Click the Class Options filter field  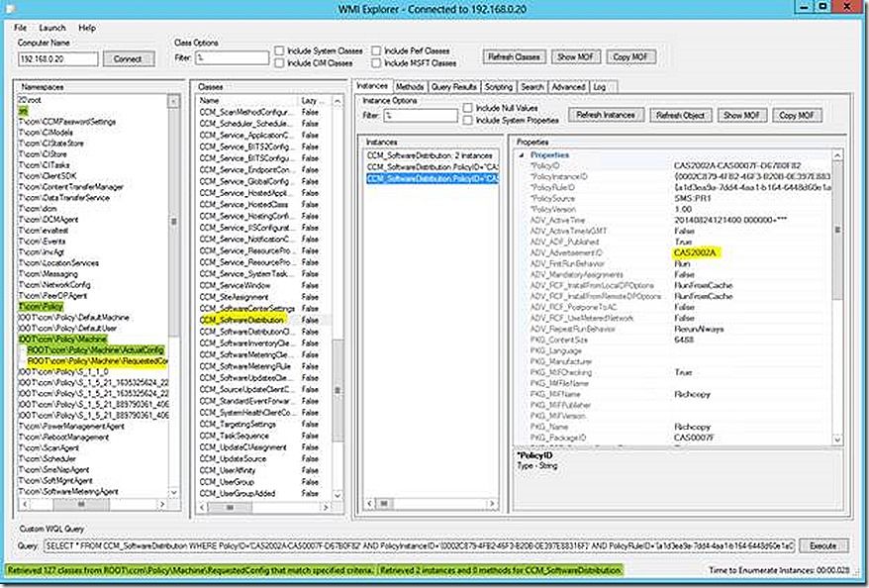(x=233, y=57)
